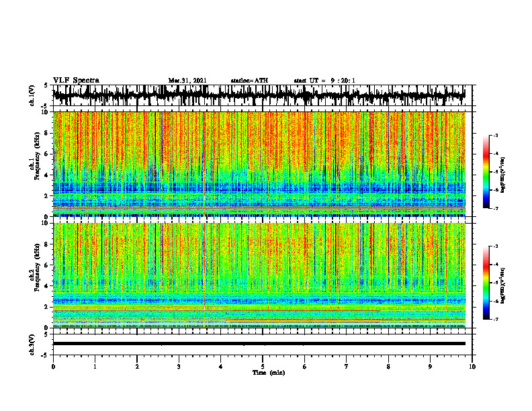Click time axis tick label "7"
Screen dimensions: 532x411
tap(347, 367)
